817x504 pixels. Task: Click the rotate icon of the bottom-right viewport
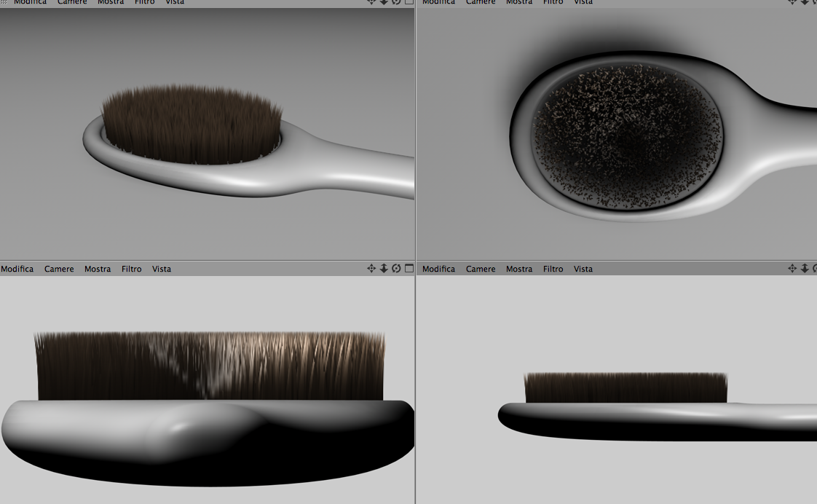tap(815, 269)
